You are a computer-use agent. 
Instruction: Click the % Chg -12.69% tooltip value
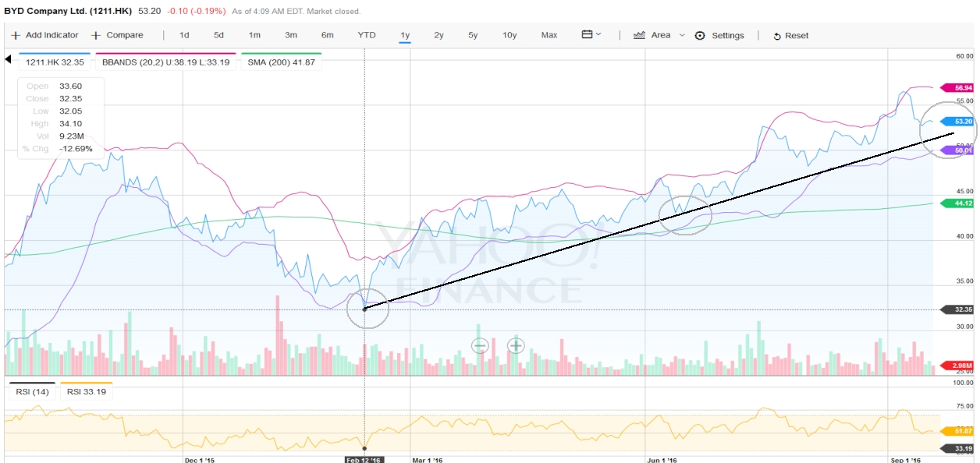pos(76,148)
